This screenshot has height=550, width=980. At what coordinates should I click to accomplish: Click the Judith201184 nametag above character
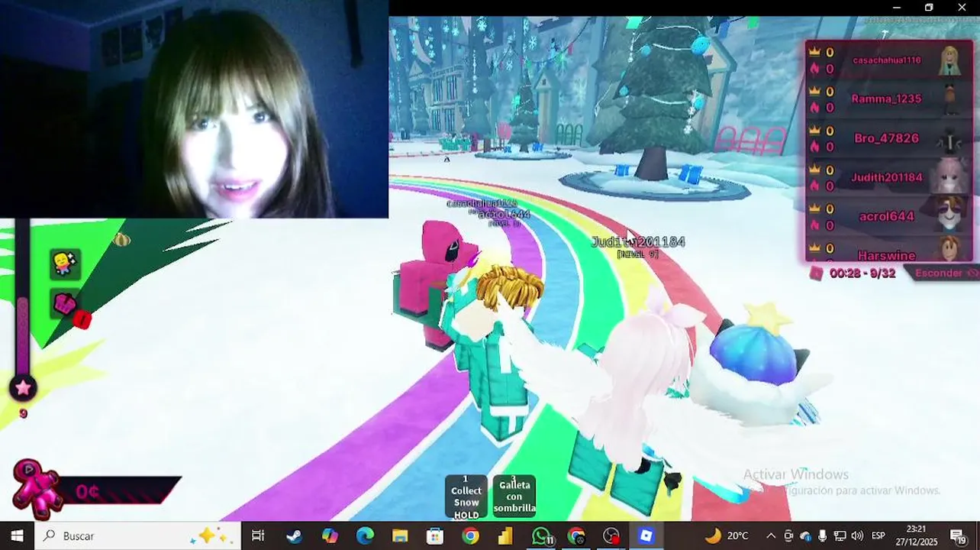coord(638,241)
